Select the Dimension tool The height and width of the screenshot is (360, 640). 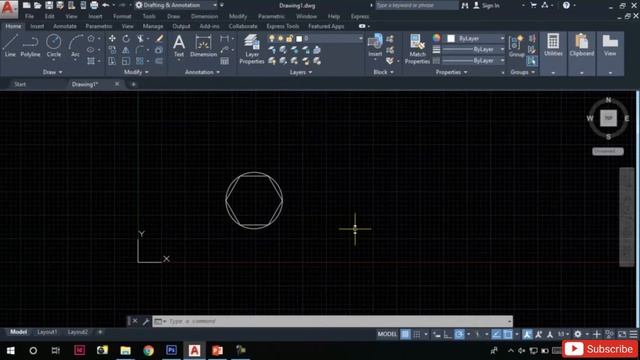[203, 46]
